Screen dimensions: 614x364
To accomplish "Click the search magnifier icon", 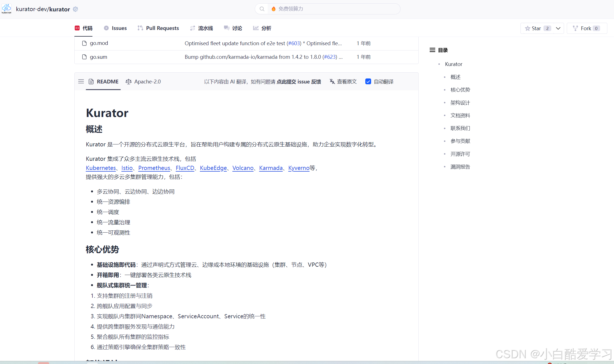I will pyautogui.click(x=262, y=9).
